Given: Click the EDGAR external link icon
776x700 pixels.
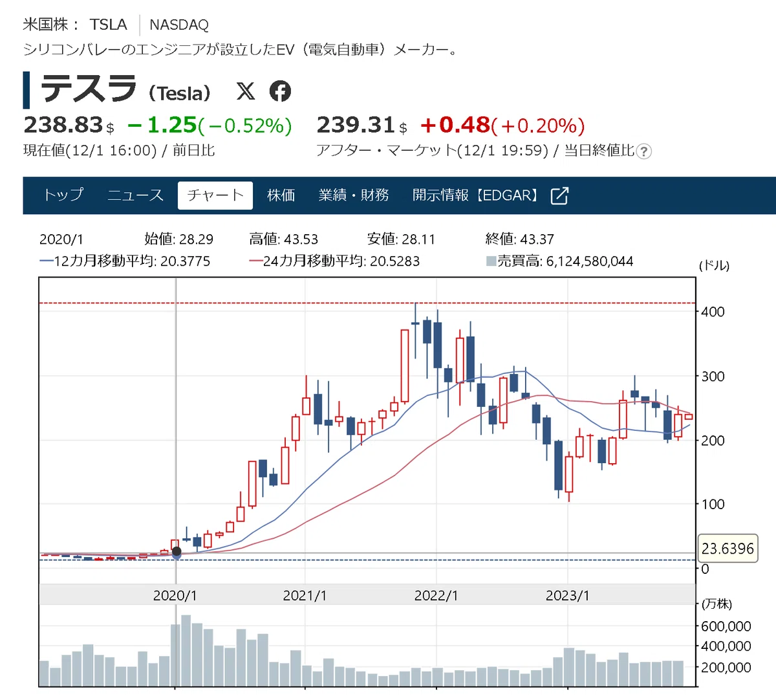Looking at the screenshot, I should tap(559, 195).
